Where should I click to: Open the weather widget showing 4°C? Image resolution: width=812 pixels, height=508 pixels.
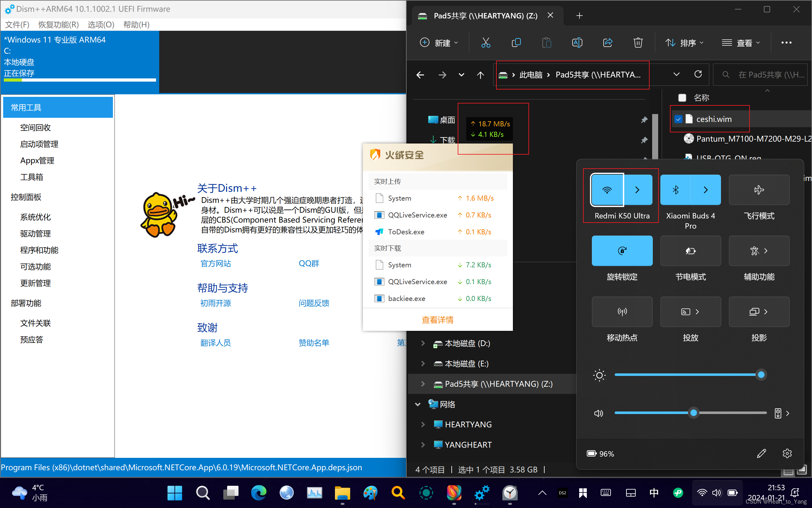[x=29, y=493]
